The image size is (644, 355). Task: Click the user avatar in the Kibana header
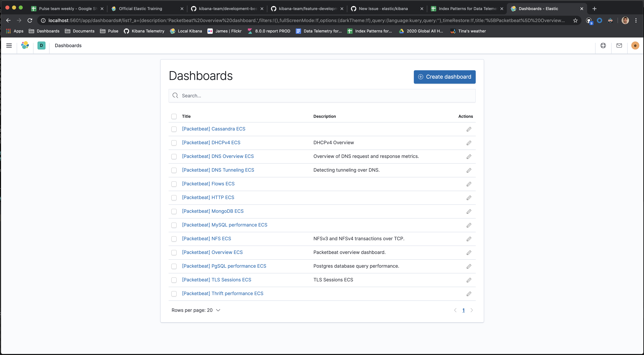pos(635,46)
